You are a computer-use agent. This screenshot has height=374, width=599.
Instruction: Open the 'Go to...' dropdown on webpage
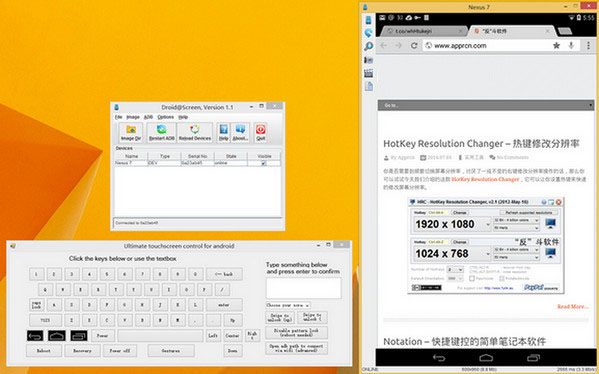click(486, 105)
